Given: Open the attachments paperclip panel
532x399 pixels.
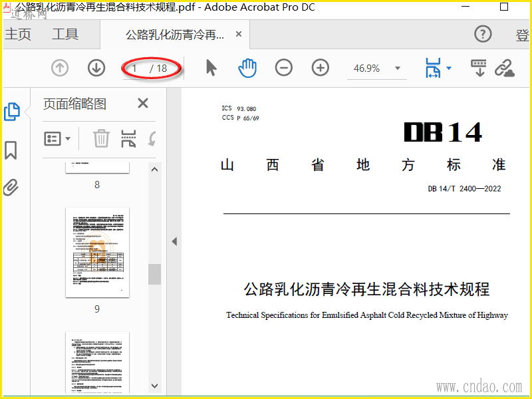Looking at the screenshot, I should (11, 188).
